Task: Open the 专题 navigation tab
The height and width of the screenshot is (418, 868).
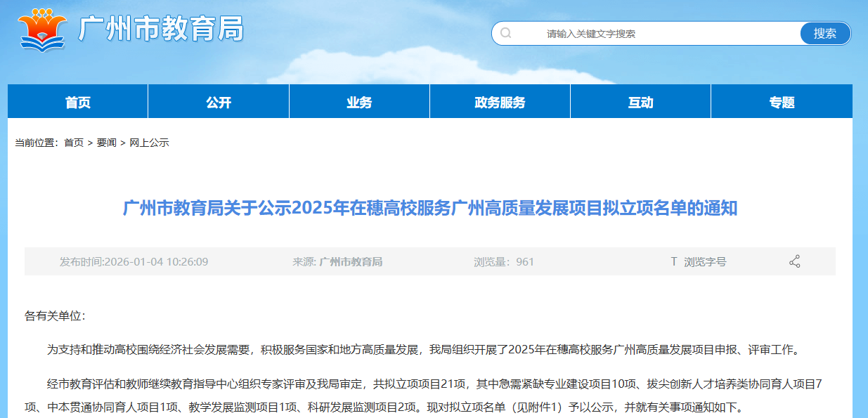Action: click(782, 103)
